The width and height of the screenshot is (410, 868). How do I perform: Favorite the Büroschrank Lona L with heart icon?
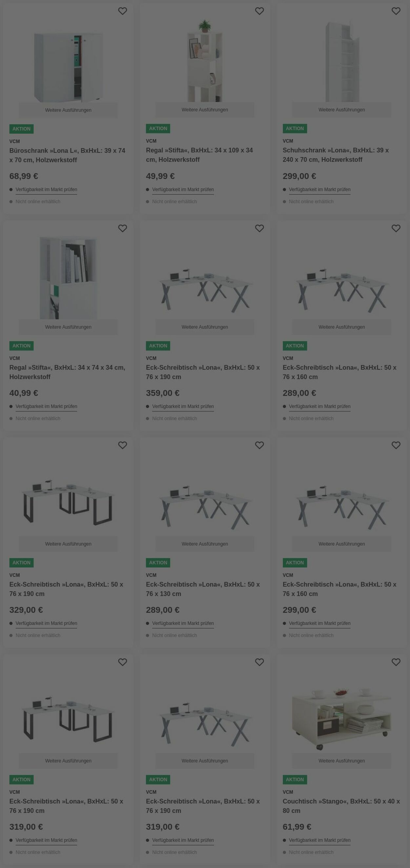122,11
